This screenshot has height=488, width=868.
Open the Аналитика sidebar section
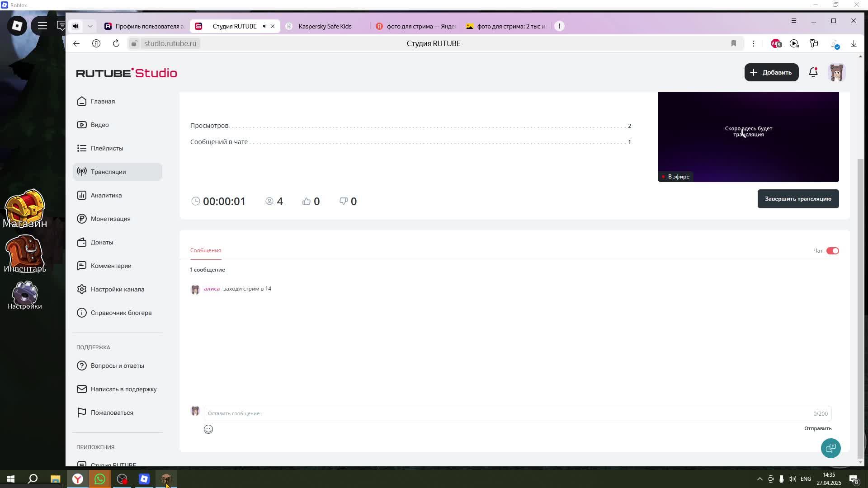pyautogui.click(x=106, y=195)
